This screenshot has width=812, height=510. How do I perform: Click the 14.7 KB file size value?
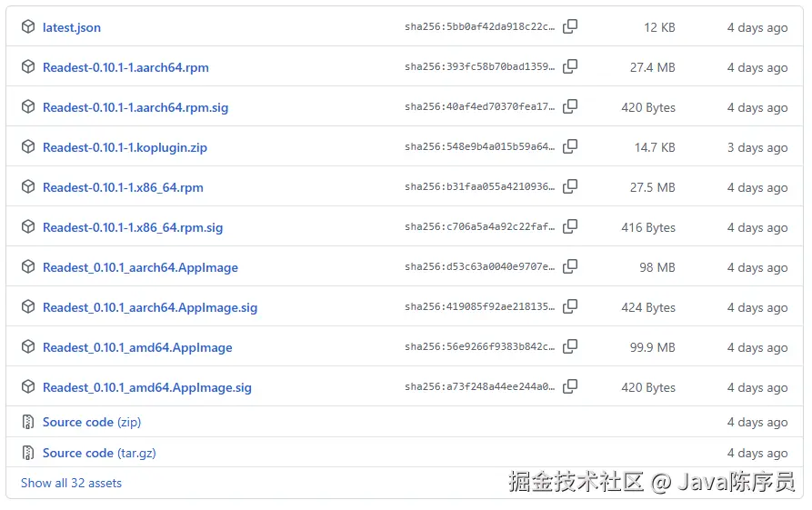coord(655,147)
